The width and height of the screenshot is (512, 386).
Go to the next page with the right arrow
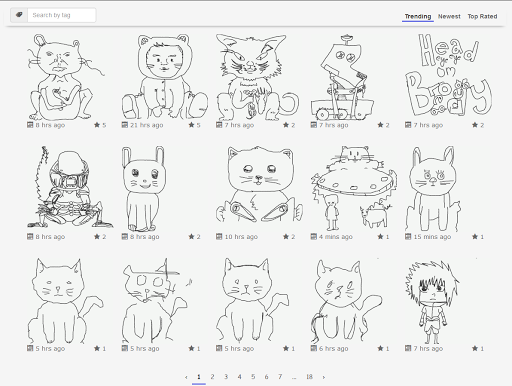pyautogui.click(x=323, y=377)
